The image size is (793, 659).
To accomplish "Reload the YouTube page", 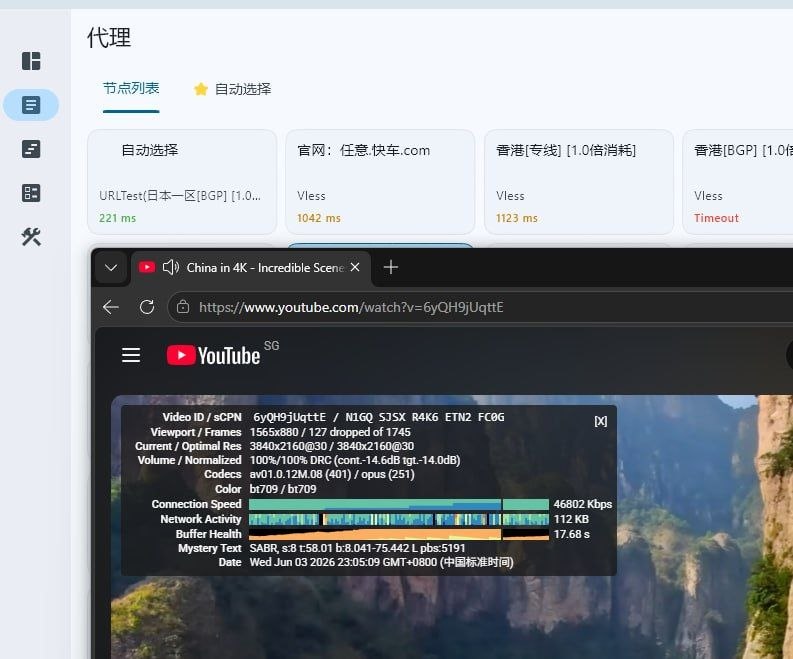I will 147,307.
